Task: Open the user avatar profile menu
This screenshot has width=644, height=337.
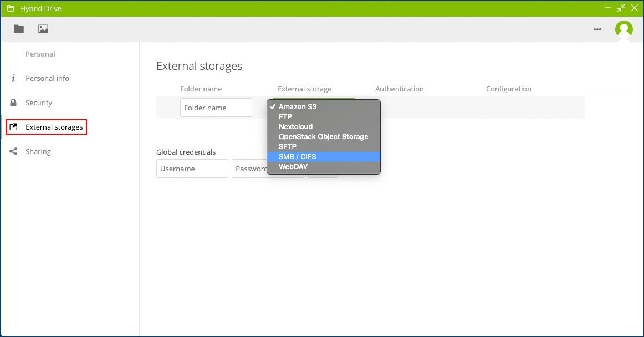Action: [x=623, y=29]
